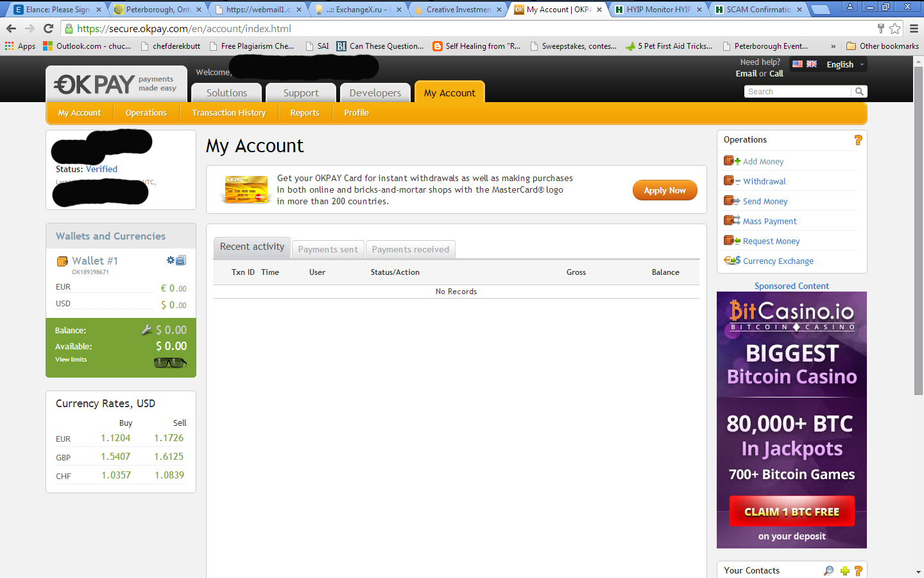Bookmark this page with the star icon
Image resolution: width=924 pixels, height=578 pixels.
[895, 28]
